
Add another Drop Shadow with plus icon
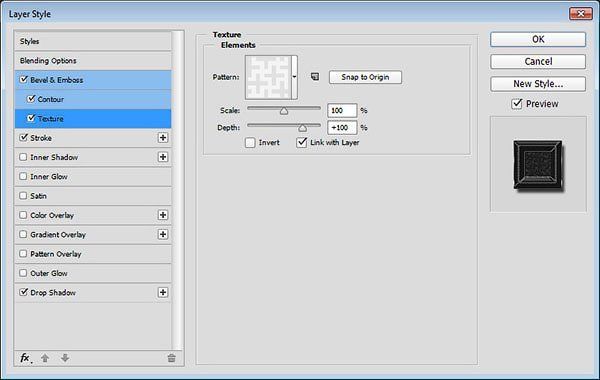click(163, 292)
